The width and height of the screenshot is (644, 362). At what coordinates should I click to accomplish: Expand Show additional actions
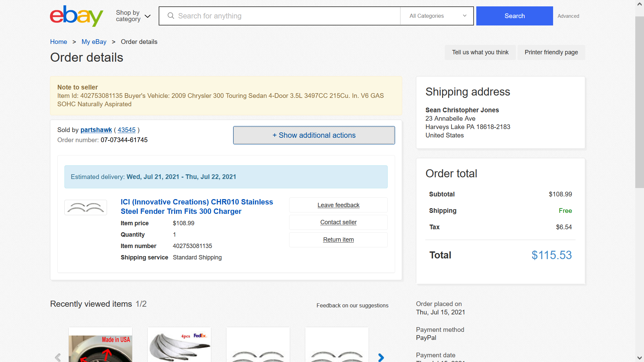tap(314, 135)
